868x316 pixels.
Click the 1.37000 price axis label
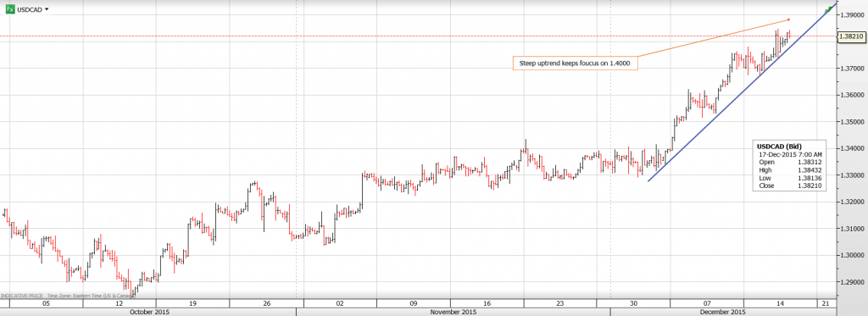coord(852,68)
